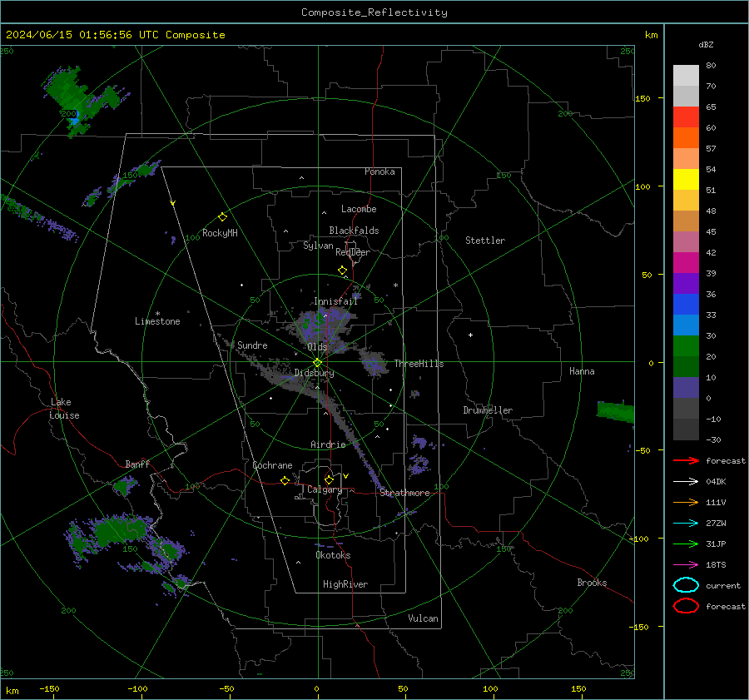Click the Blackfalds label
Image resolution: width=749 pixels, height=700 pixels.
354,231
